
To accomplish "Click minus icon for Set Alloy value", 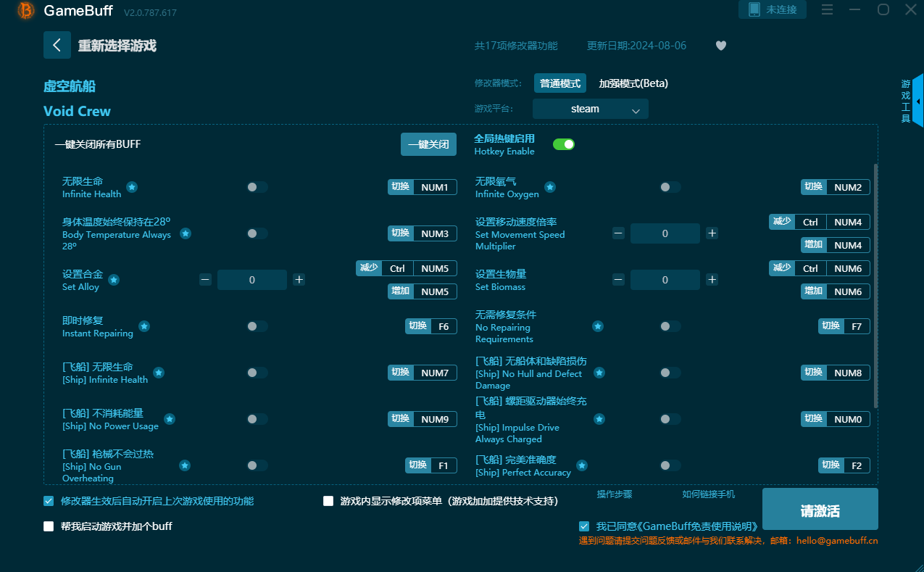I will pyautogui.click(x=205, y=279).
